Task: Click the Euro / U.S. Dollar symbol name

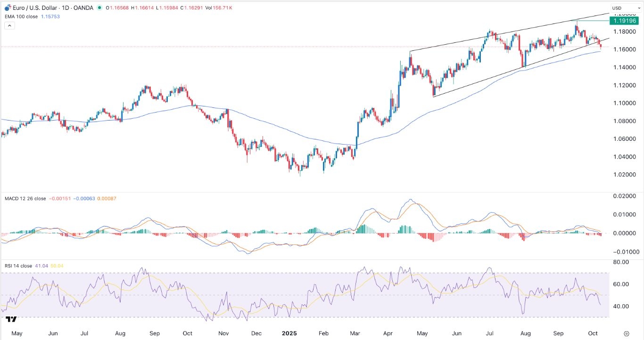Action: [x=34, y=8]
